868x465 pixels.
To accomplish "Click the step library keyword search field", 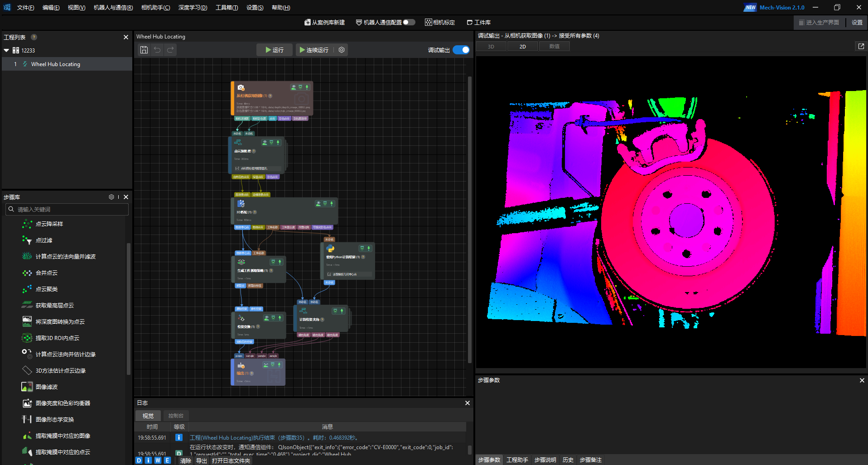I will [68, 209].
